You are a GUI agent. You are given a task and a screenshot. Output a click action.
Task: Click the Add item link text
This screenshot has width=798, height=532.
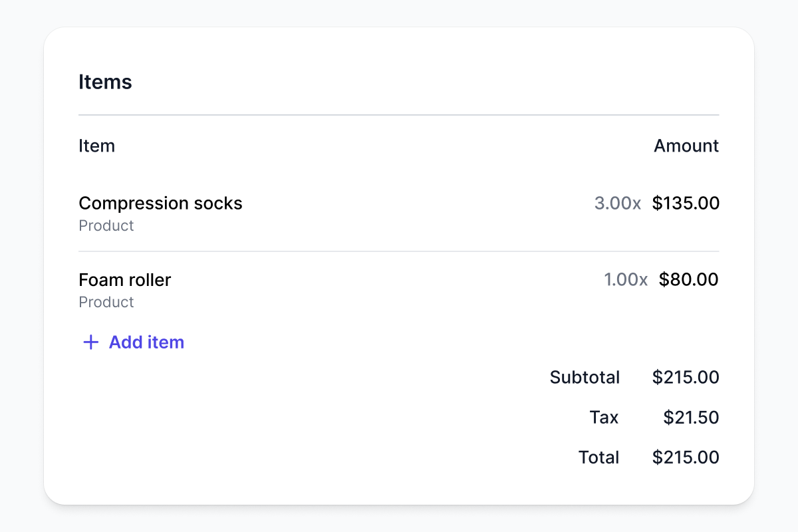point(146,342)
